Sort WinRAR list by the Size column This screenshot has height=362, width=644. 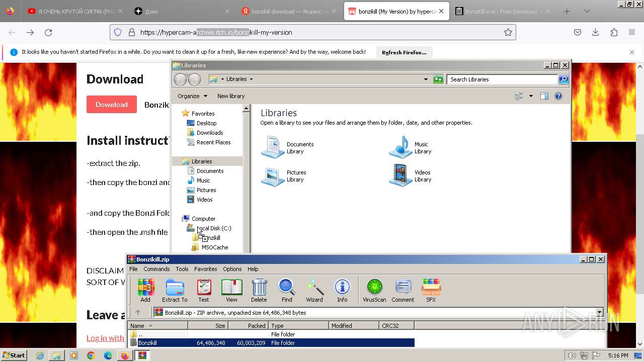(208, 326)
